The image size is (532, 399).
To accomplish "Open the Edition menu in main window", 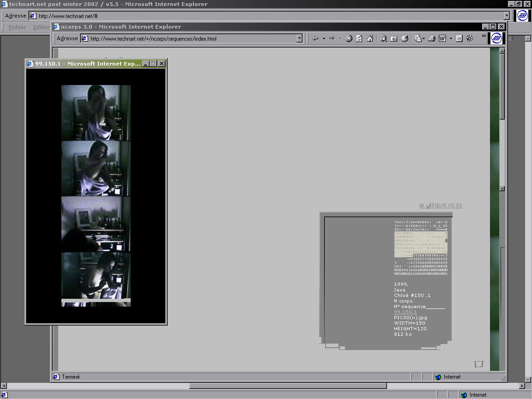I will click(42, 27).
